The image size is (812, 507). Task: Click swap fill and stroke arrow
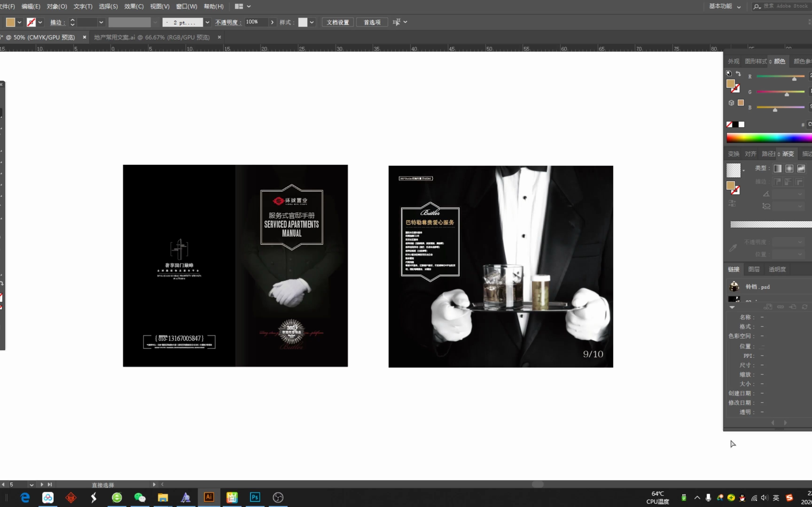[x=738, y=73]
